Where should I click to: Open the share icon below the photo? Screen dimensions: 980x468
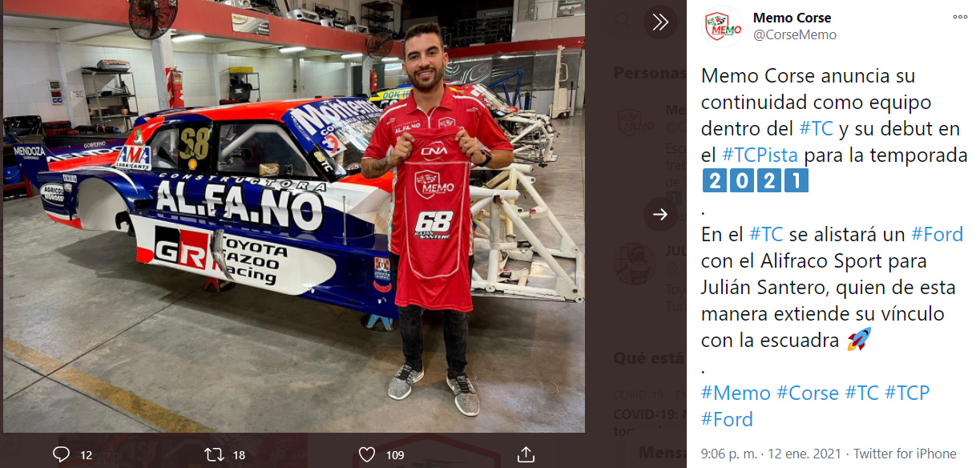526,454
